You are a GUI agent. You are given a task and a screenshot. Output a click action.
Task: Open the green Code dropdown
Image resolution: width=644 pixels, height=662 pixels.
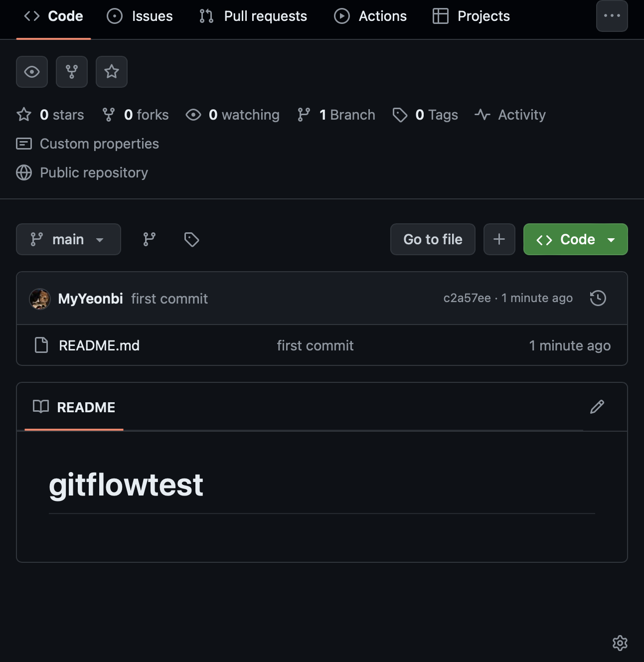click(x=575, y=239)
